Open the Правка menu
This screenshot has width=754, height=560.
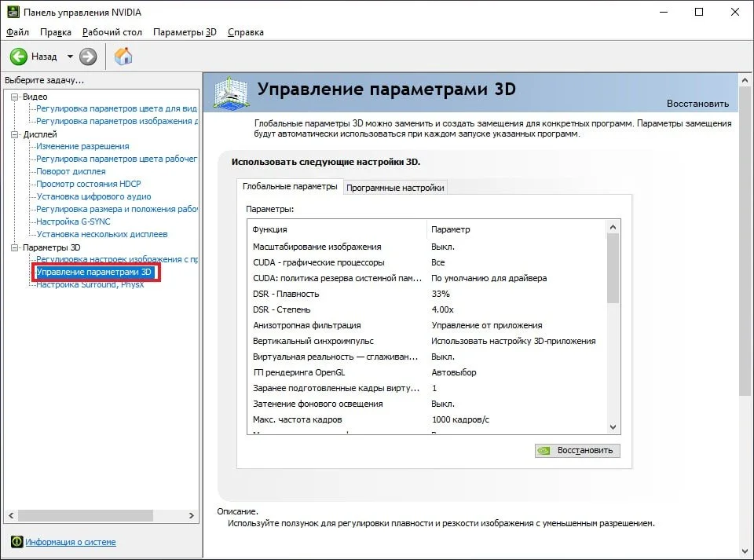coord(56,32)
